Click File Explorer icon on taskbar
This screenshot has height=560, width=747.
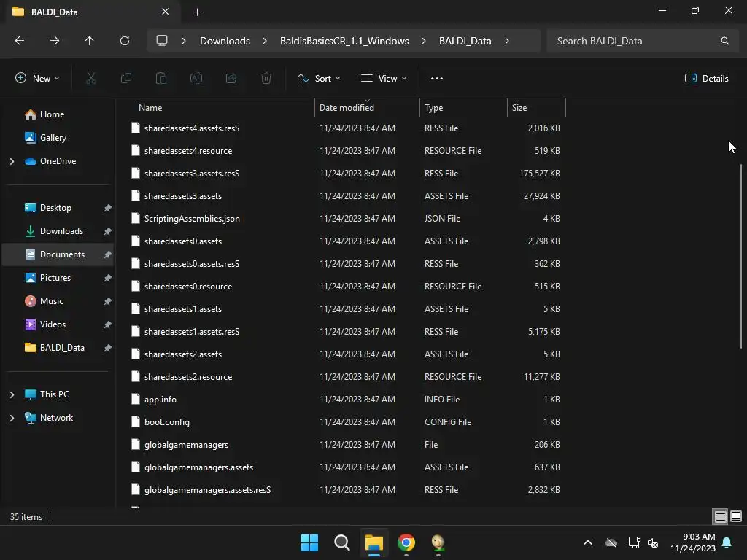click(x=374, y=542)
